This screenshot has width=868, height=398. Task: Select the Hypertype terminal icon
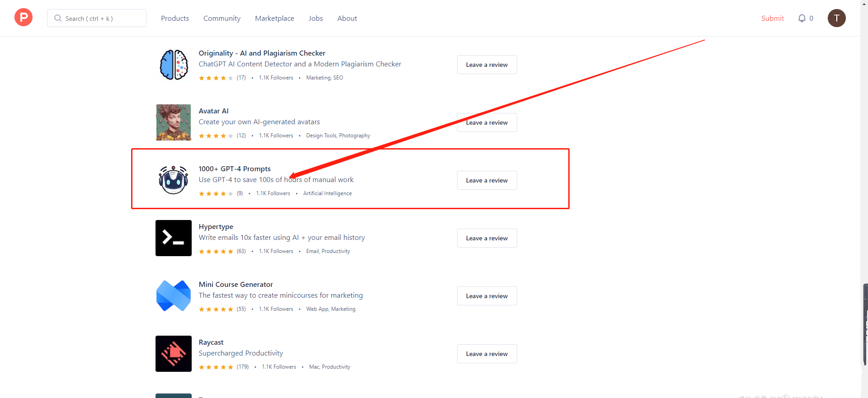(174, 238)
